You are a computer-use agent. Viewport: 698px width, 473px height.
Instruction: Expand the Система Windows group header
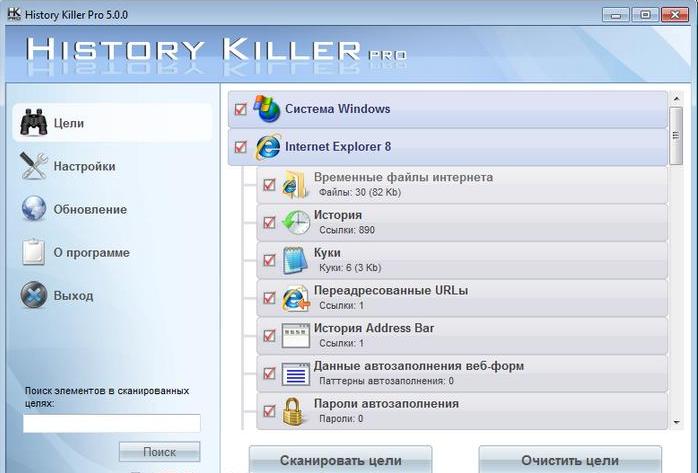click(448, 109)
